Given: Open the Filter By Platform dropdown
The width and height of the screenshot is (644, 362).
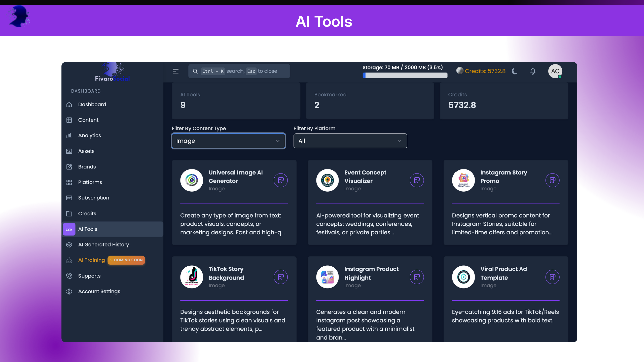Looking at the screenshot, I should coord(350,141).
